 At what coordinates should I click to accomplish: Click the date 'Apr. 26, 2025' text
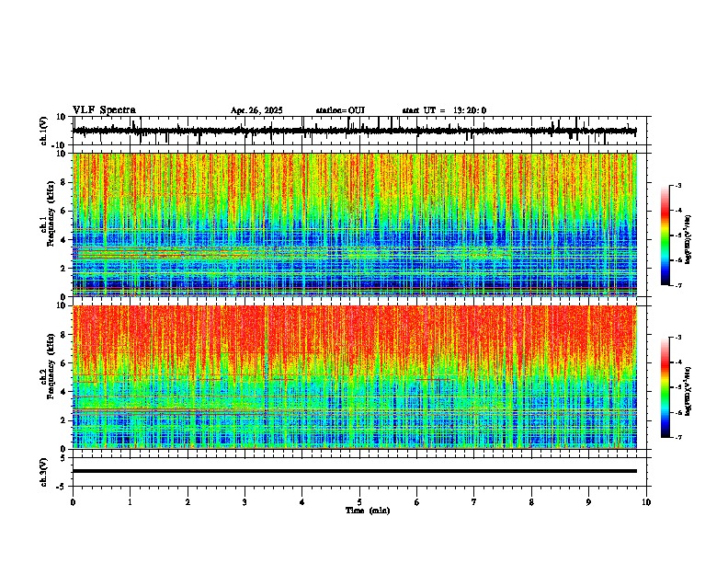coord(256,110)
